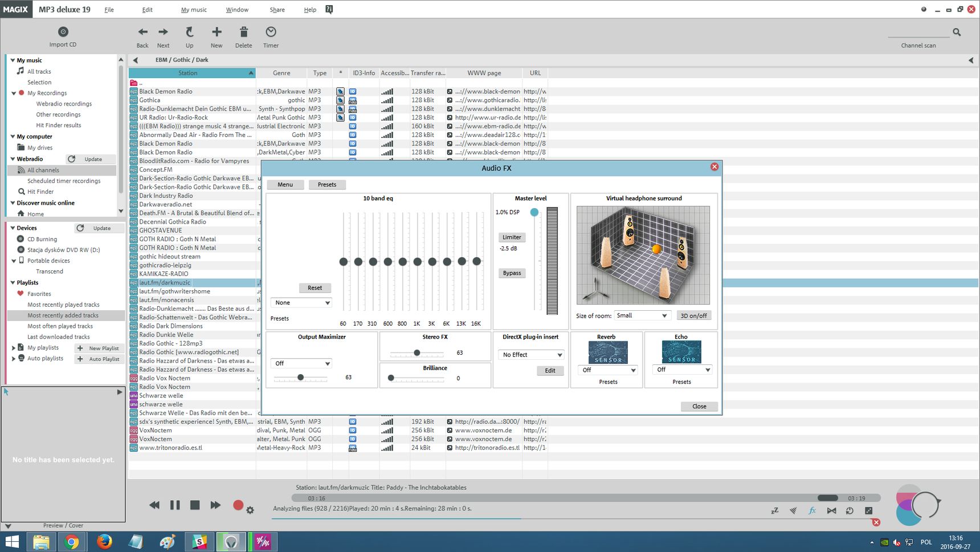Click the repeat loop icon
The height and width of the screenshot is (552, 980).
point(850,510)
